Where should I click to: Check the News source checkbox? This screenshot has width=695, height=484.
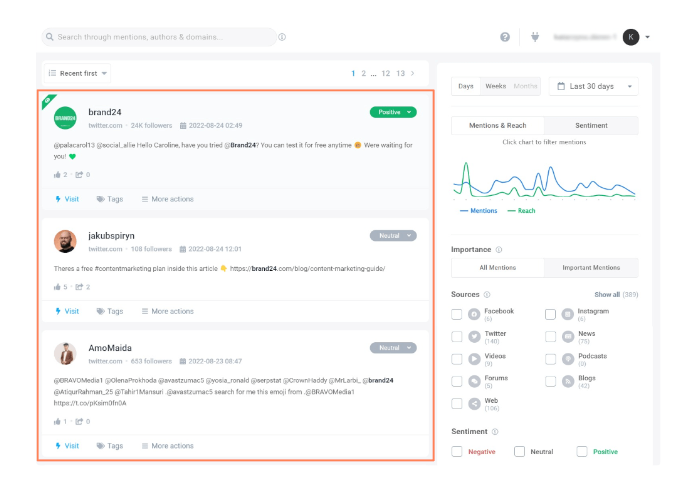tap(551, 336)
